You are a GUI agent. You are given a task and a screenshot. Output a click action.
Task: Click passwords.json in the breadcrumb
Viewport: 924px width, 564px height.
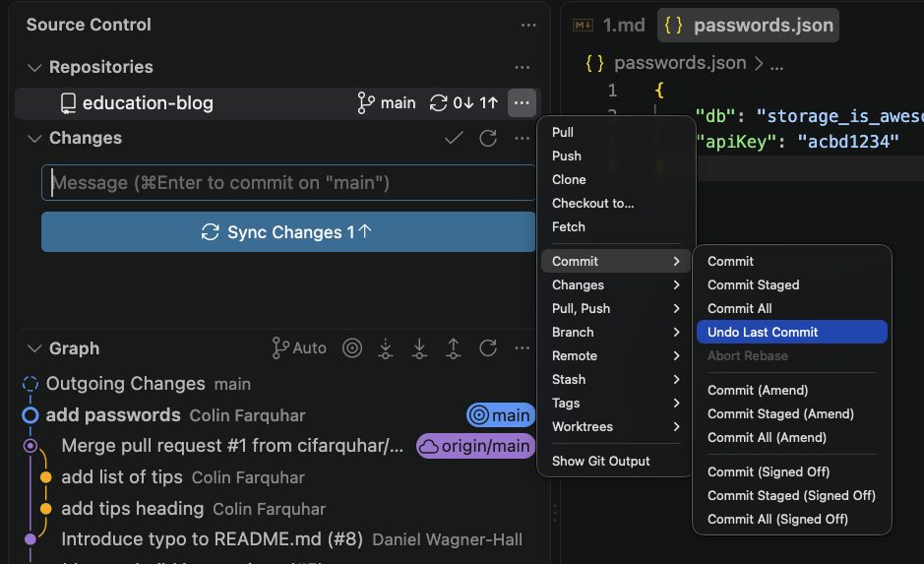click(680, 63)
